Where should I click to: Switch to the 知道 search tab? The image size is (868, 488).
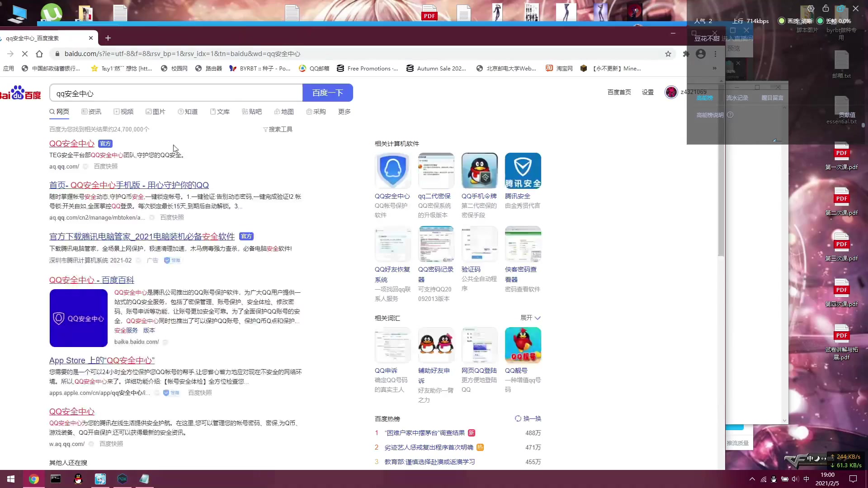[188, 112]
